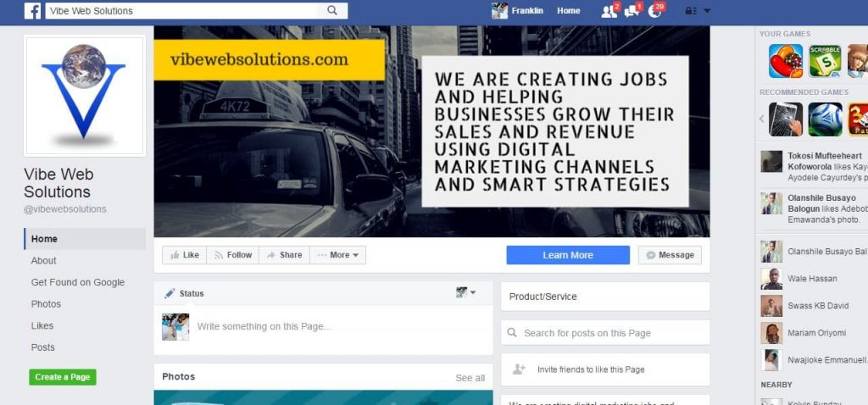Screen dimensions: 868x405
Task: Open privacy shortcuts lock icon
Action: 690,10
